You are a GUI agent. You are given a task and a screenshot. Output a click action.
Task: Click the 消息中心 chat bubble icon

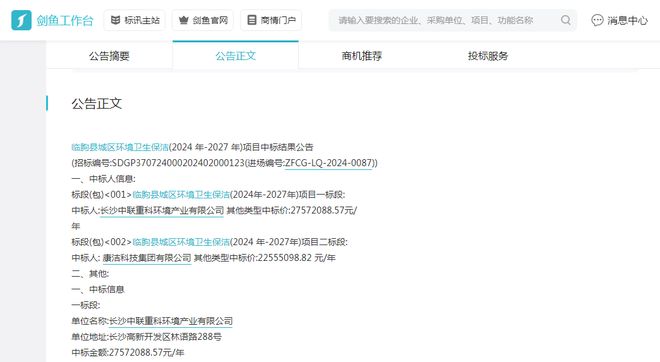tap(597, 20)
